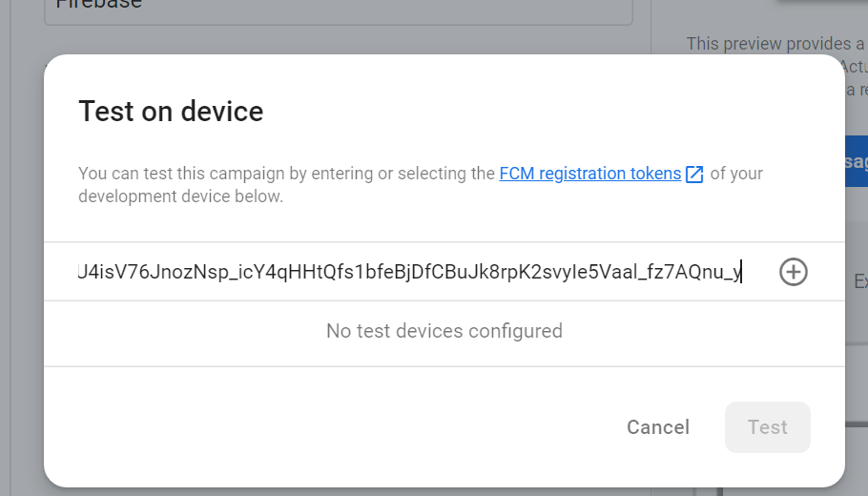The height and width of the screenshot is (496, 868).
Task: Click the "development device below" description text
Action: [180, 196]
